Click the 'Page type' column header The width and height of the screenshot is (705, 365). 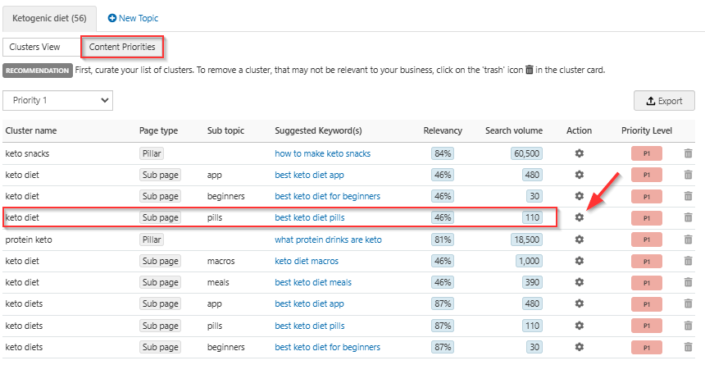click(158, 131)
